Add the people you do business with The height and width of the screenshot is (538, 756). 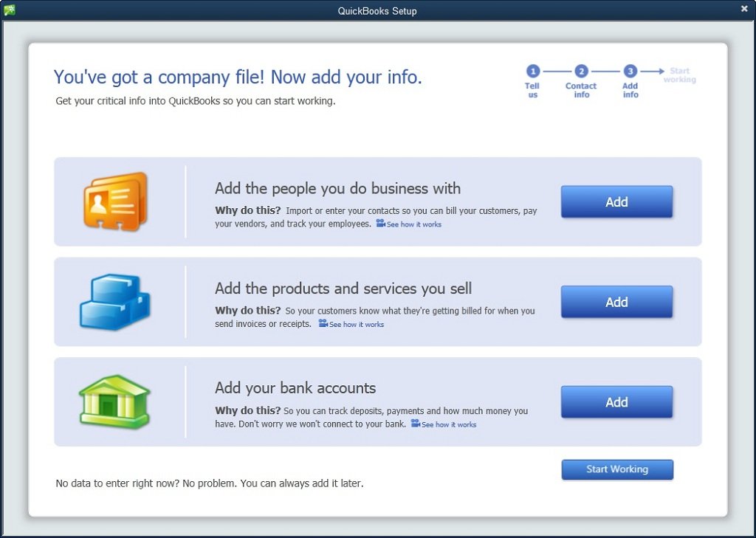click(617, 201)
